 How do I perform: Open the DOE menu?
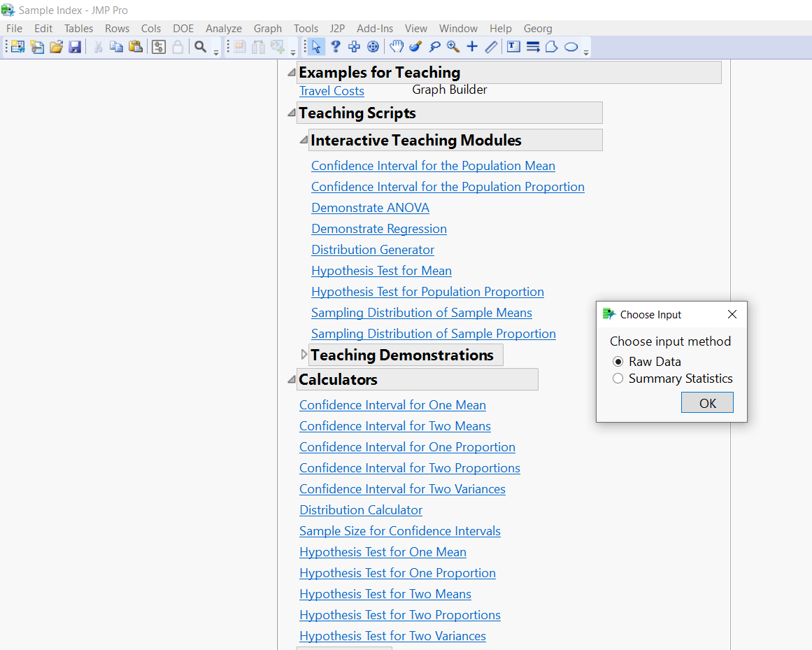pos(183,29)
